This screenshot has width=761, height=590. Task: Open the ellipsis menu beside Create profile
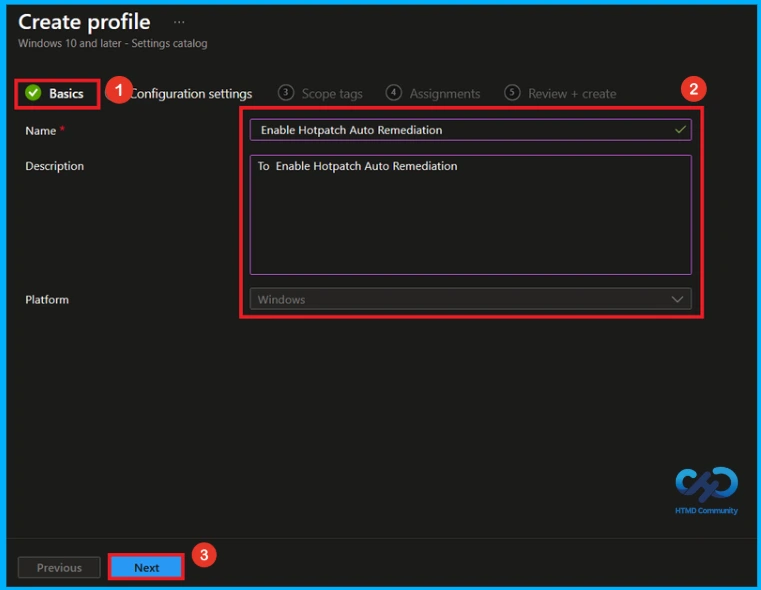[179, 22]
